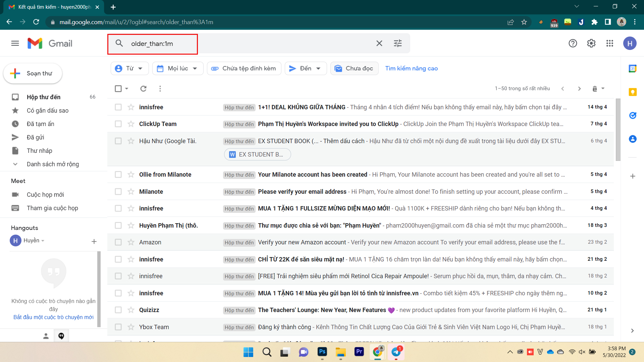Show hidden system tray icons

click(510, 352)
